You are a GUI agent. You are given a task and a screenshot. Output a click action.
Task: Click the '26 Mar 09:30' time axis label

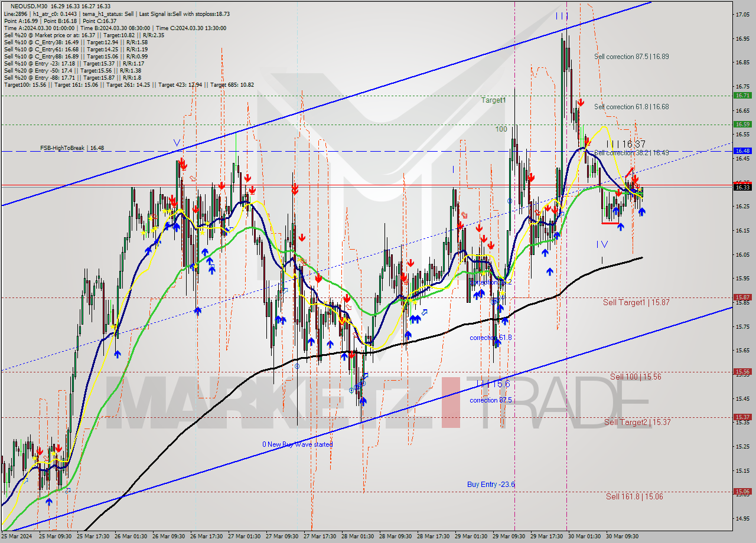pyautogui.click(x=168, y=537)
